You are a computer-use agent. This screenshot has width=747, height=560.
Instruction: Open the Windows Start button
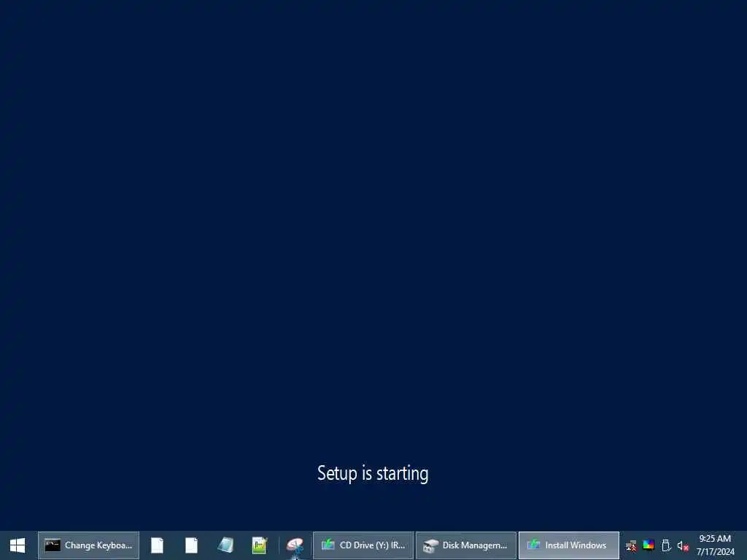click(18, 545)
